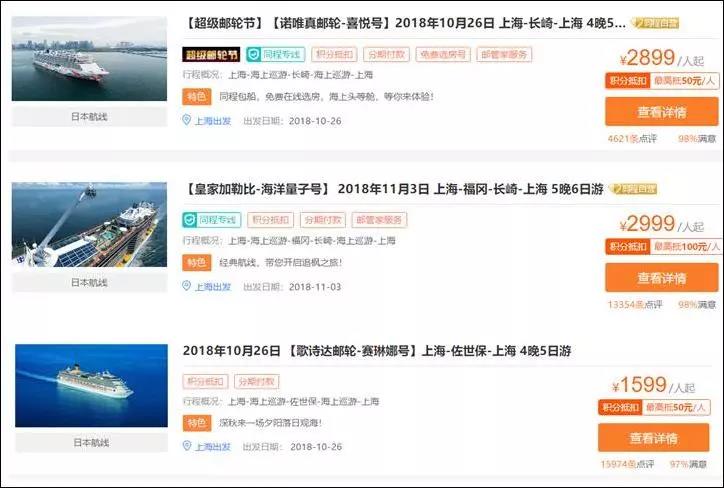Select the 赛琳娜号 ship thumbnail image
The height and width of the screenshot is (488, 724).
tap(91, 386)
